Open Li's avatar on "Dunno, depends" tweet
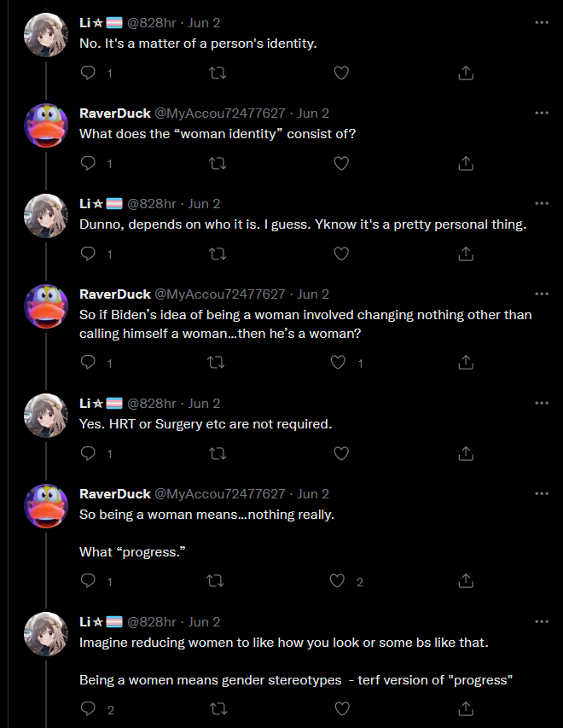The height and width of the screenshot is (728, 563). pos(46,216)
